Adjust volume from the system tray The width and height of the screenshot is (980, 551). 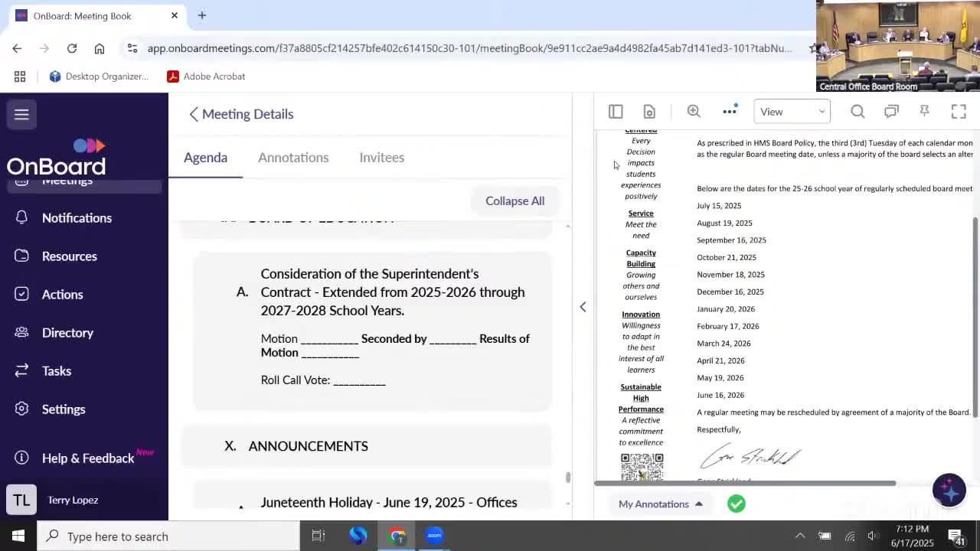873,536
